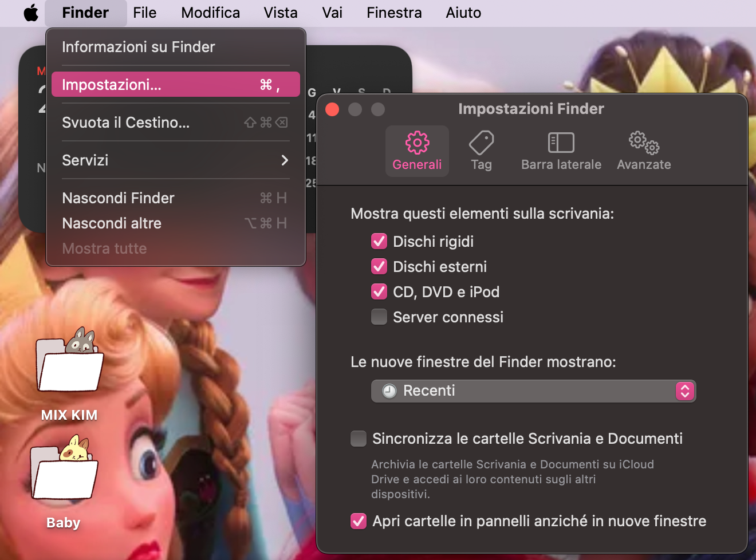
Task: Click the clock icon beside Recenti
Action: (x=389, y=391)
